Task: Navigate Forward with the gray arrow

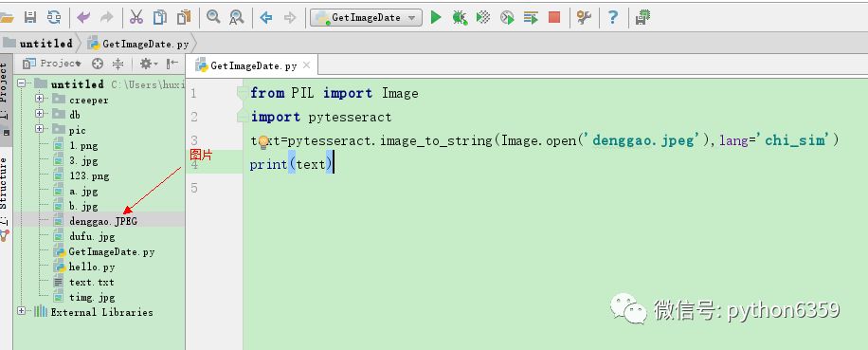Action: 290,18
